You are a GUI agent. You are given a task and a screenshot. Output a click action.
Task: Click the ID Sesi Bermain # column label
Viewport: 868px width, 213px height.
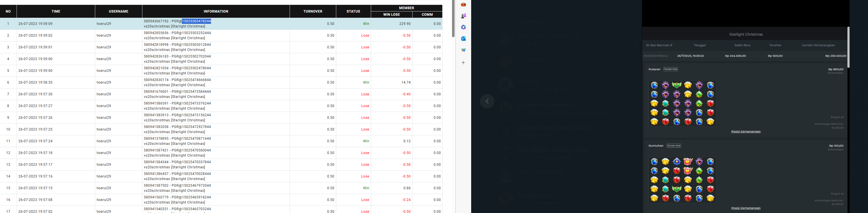(x=659, y=45)
